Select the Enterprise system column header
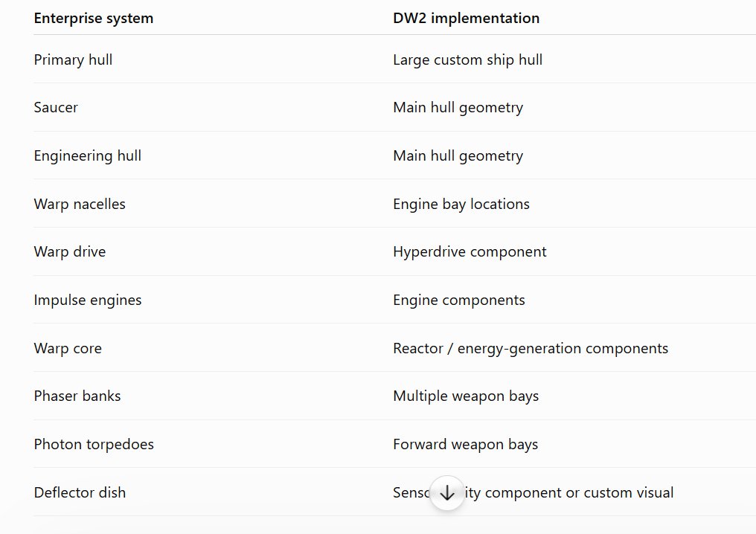756x534 pixels. pyautogui.click(x=94, y=19)
